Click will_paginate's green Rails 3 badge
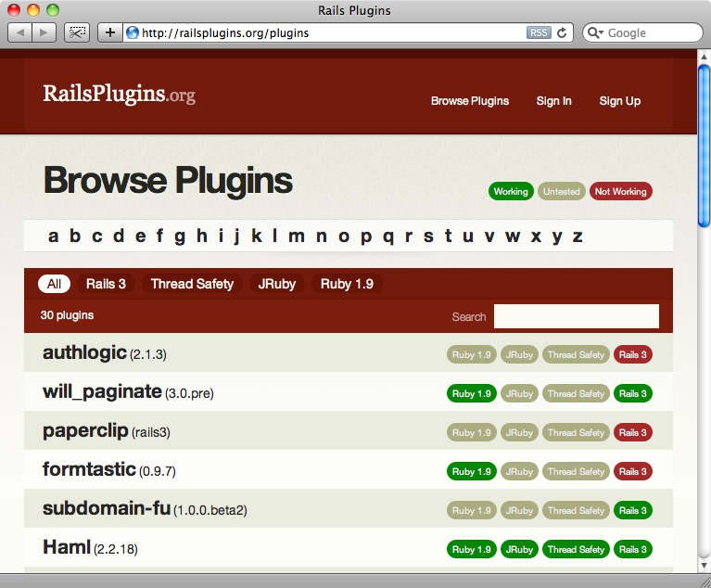711x588 pixels. tap(633, 394)
